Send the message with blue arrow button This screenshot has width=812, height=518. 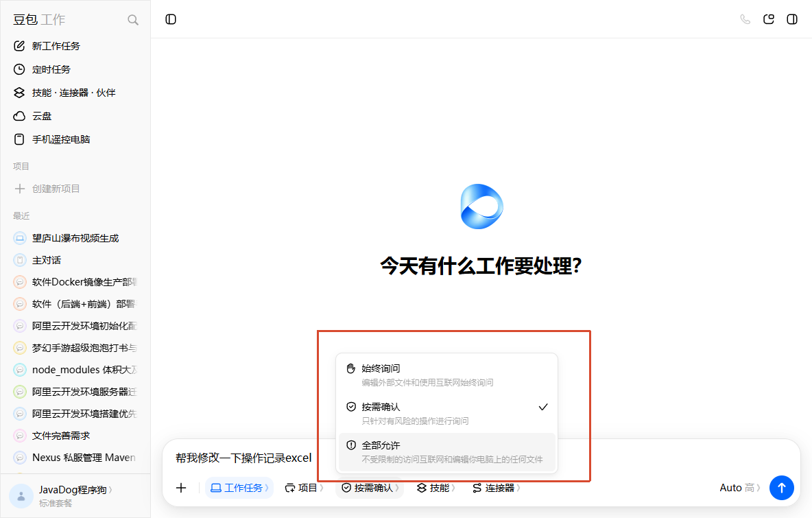(x=781, y=488)
